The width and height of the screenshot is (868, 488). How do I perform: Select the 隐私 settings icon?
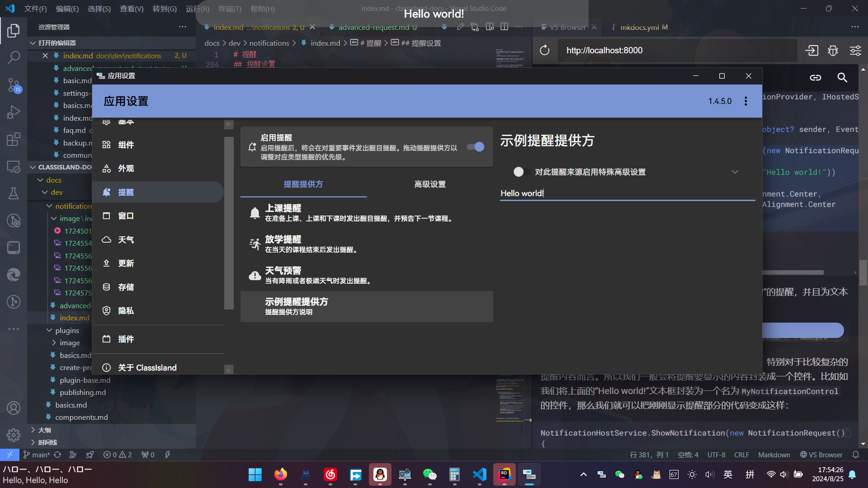(106, 310)
